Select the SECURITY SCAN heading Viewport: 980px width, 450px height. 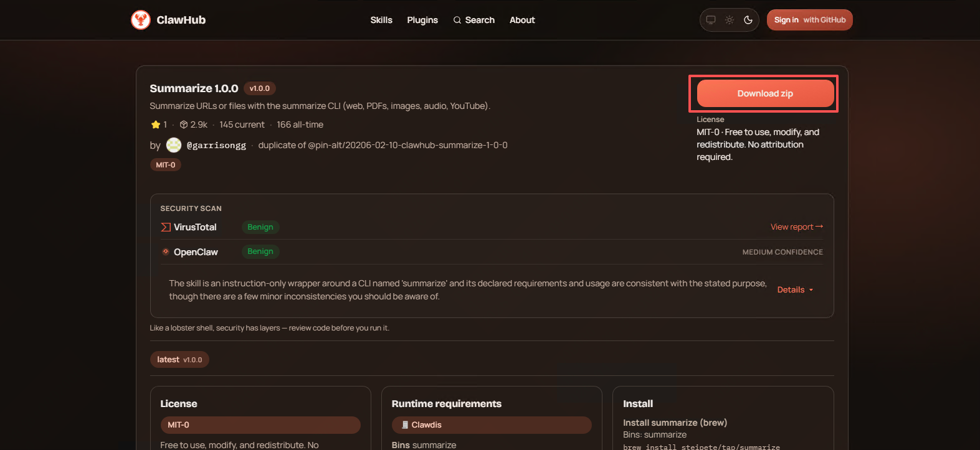click(x=191, y=209)
